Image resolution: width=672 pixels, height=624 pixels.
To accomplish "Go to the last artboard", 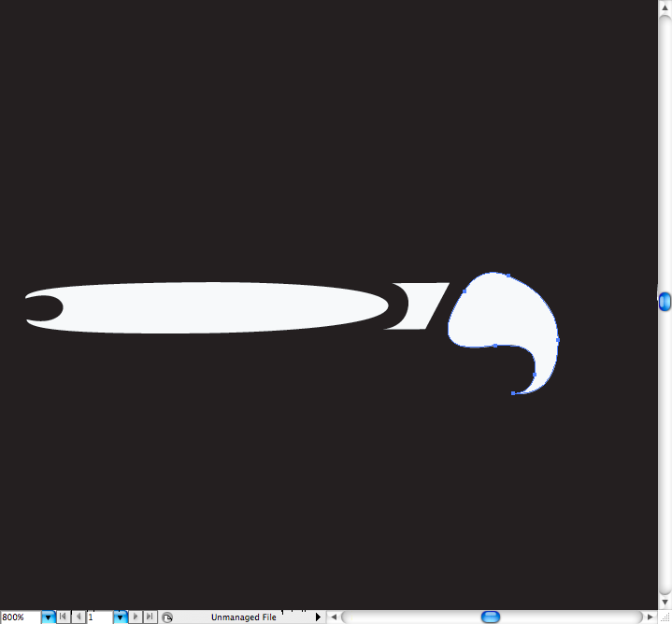I will pyautogui.click(x=150, y=617).
